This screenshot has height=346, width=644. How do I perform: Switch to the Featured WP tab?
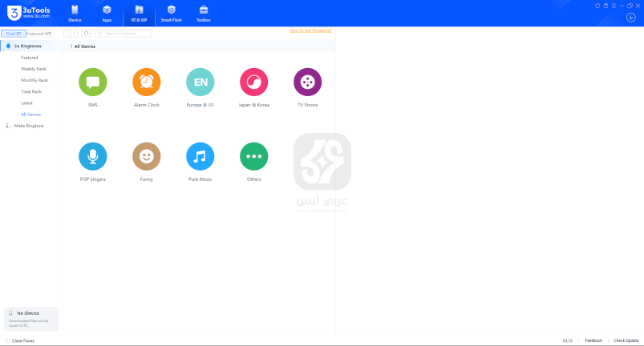point(39,34)
